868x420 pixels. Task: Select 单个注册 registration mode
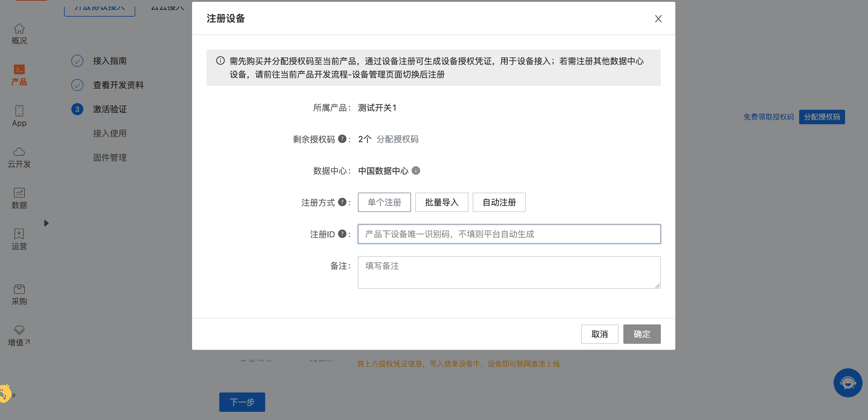click(384, 202)
